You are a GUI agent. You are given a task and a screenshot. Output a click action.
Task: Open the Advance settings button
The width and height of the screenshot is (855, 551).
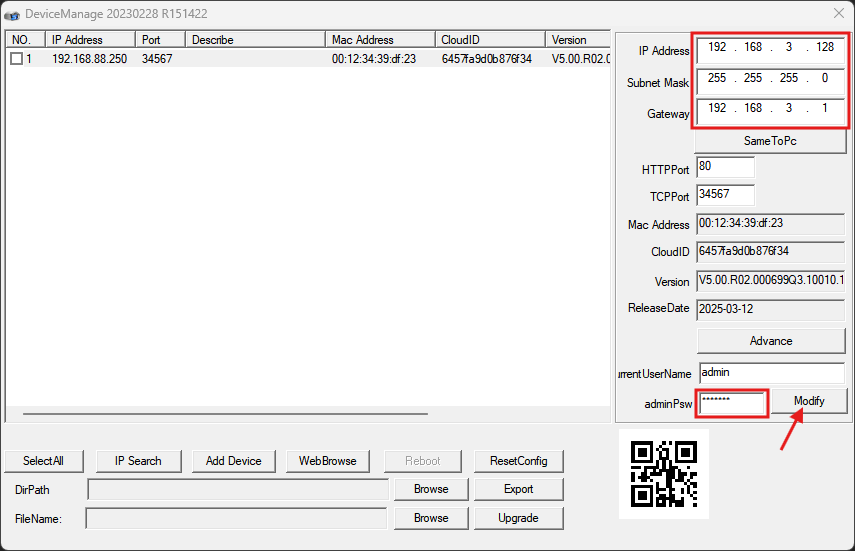pos(770,341)
